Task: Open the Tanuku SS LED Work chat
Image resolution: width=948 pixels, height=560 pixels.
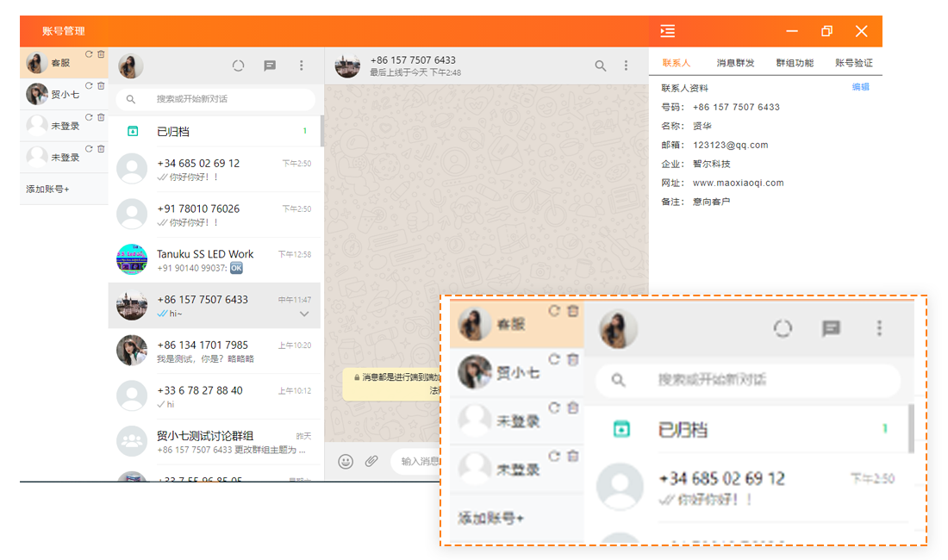Action: tap(214, 260)
